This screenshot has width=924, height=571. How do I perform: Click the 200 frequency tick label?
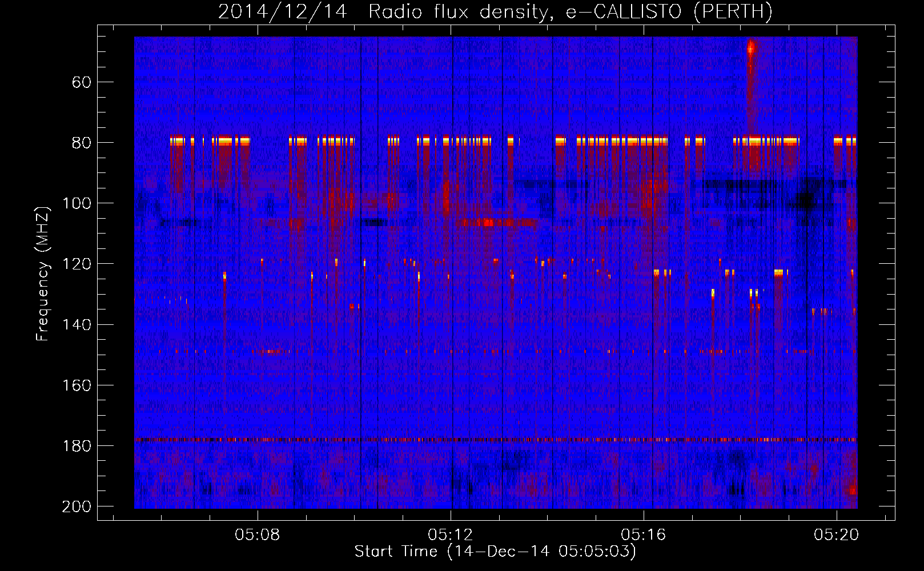click(x=77, y=506)
